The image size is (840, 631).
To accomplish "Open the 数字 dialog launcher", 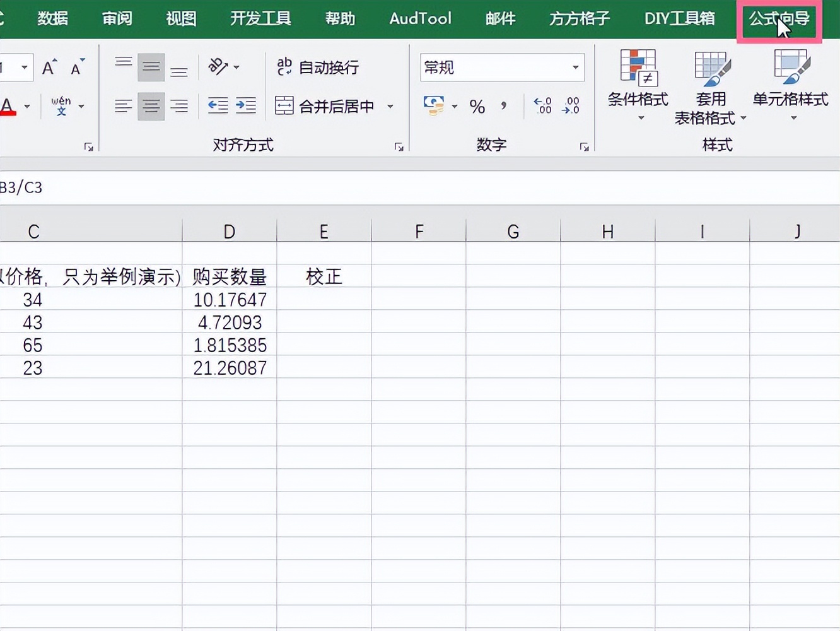I will 584,146.
